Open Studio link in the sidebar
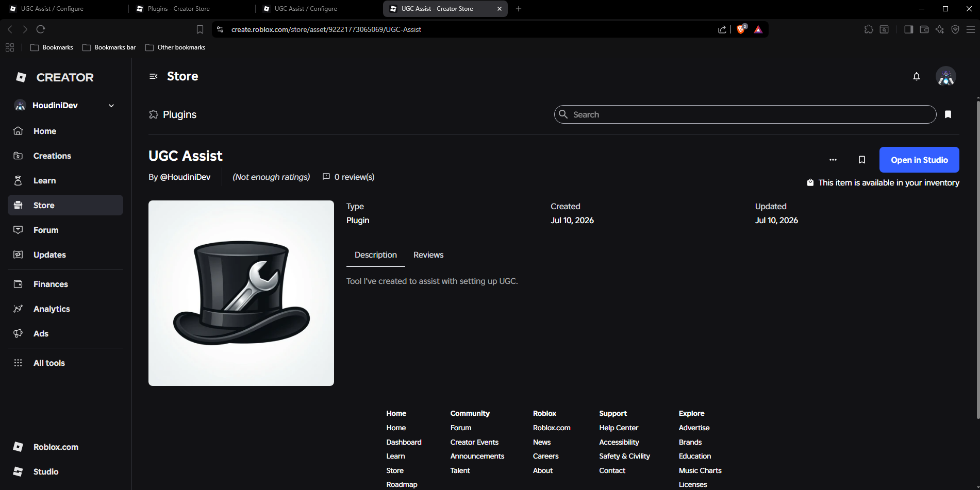Image resolution: width=980 pixels, height=490 pixels. 65,471
